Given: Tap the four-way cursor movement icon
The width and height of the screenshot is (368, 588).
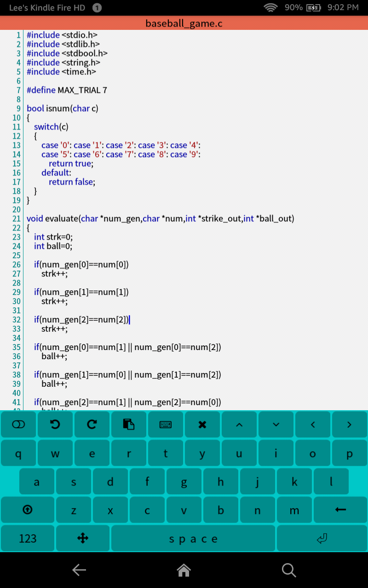Looking at the screenshot, I should 82,538.
